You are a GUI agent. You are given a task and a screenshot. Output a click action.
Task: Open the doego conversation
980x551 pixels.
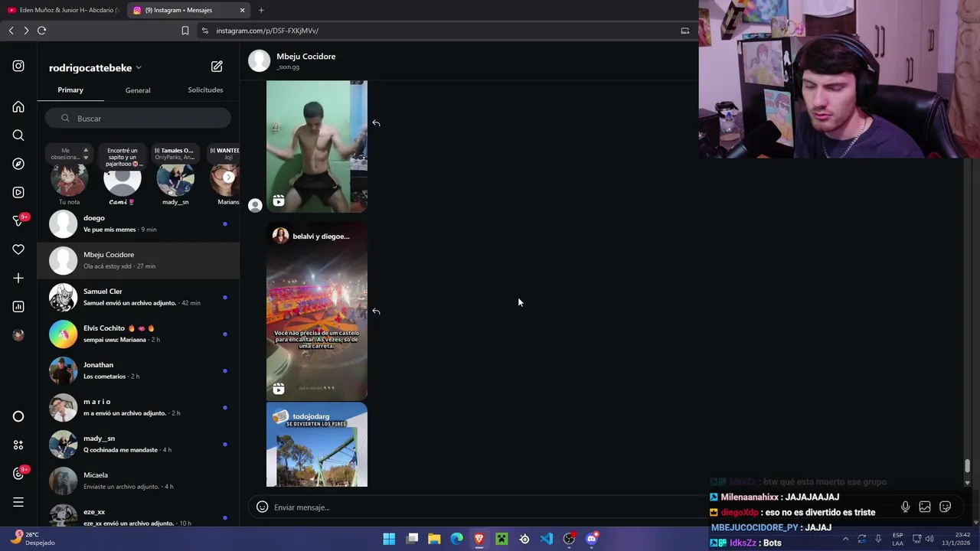[138, 223]
